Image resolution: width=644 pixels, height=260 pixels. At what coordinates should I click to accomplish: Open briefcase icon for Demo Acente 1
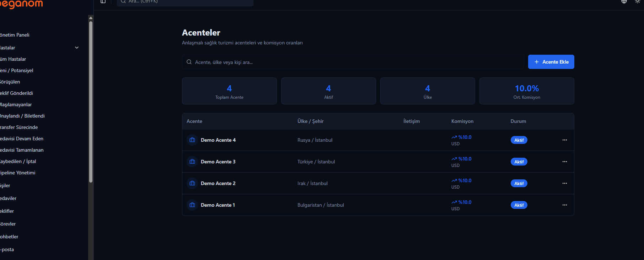[192, 205]
